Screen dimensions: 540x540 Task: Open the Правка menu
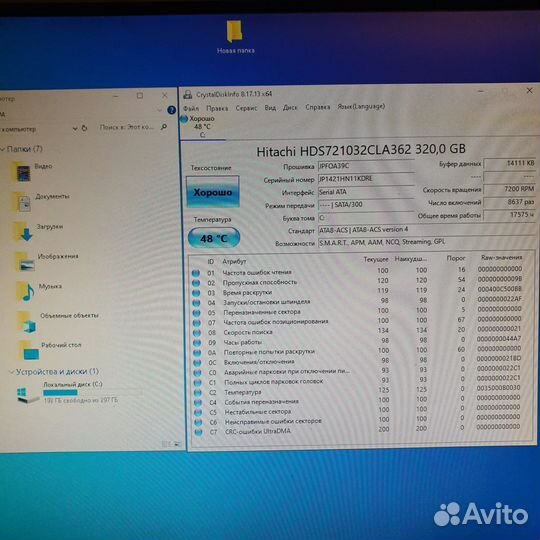[217, 108]
